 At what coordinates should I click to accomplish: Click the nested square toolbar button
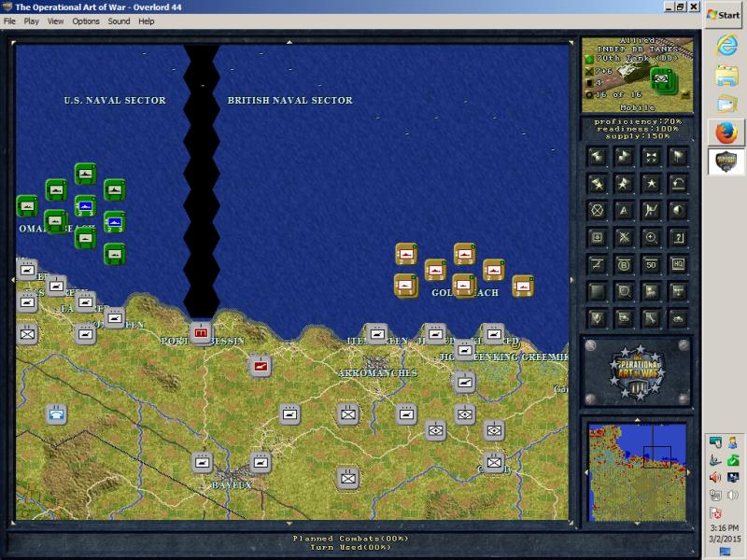597,238
